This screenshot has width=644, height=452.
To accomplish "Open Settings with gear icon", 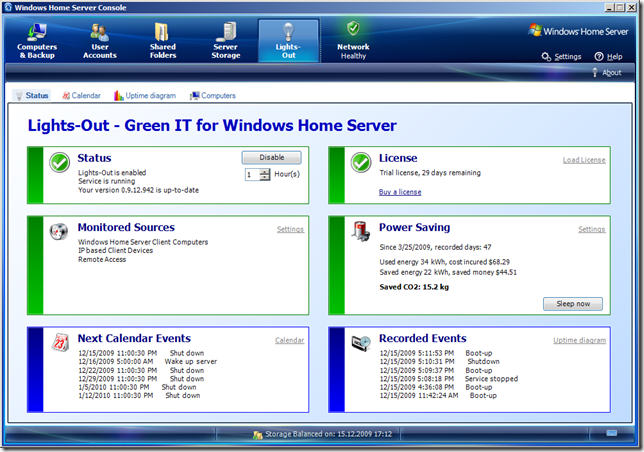I will [561, 57].
